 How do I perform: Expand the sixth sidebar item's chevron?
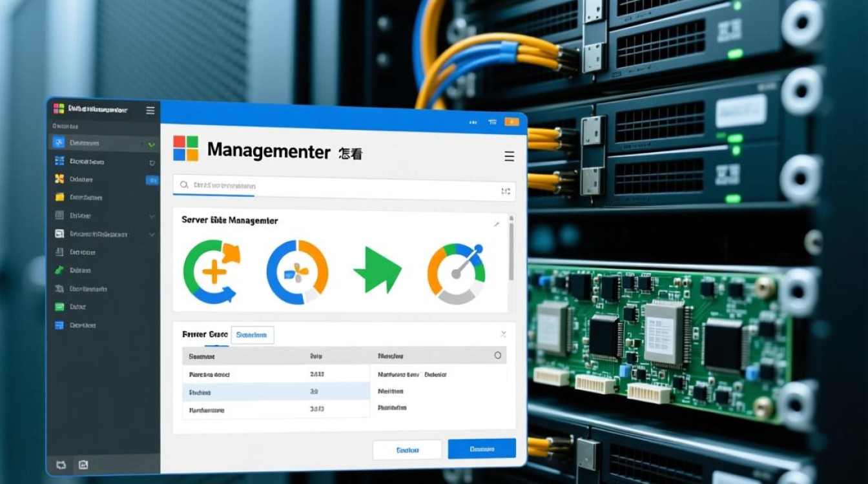[x=152, y=234]
